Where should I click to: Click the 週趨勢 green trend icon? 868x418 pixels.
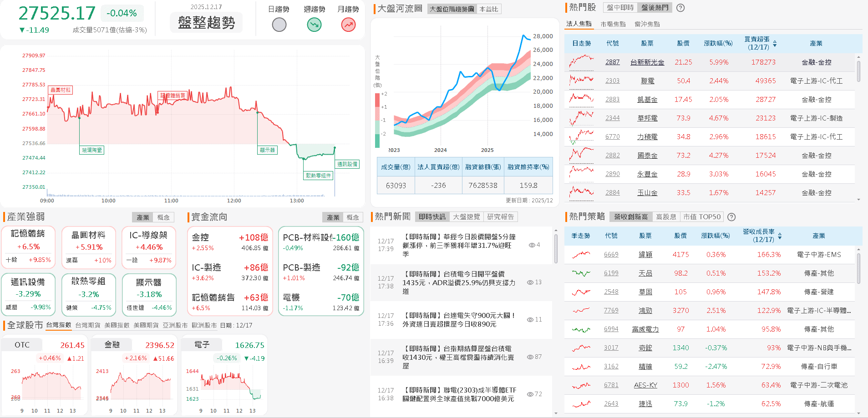tap(314, 25)
